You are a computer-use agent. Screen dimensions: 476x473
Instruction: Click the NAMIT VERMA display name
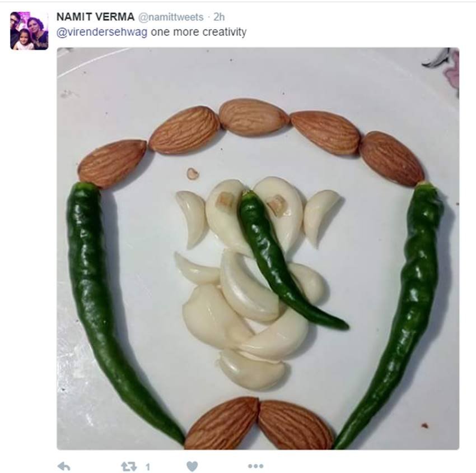[x=95, y=17]
